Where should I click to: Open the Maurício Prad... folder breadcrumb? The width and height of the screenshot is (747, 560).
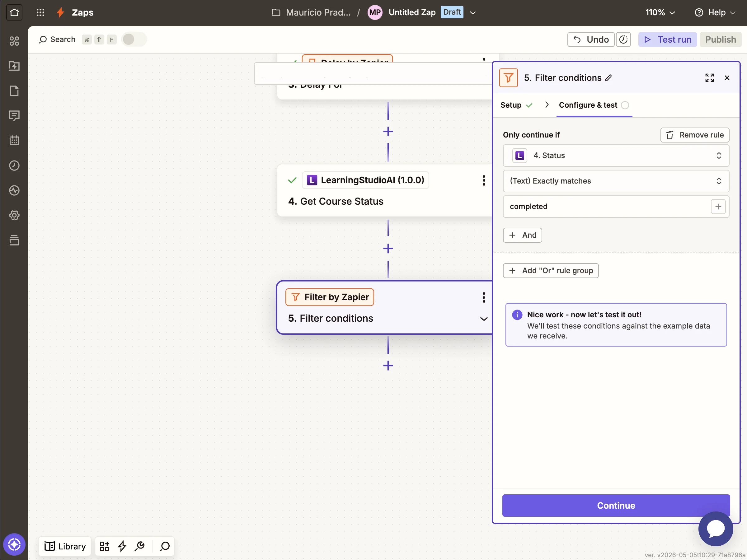pyautogui.click(x=311, y=12)
